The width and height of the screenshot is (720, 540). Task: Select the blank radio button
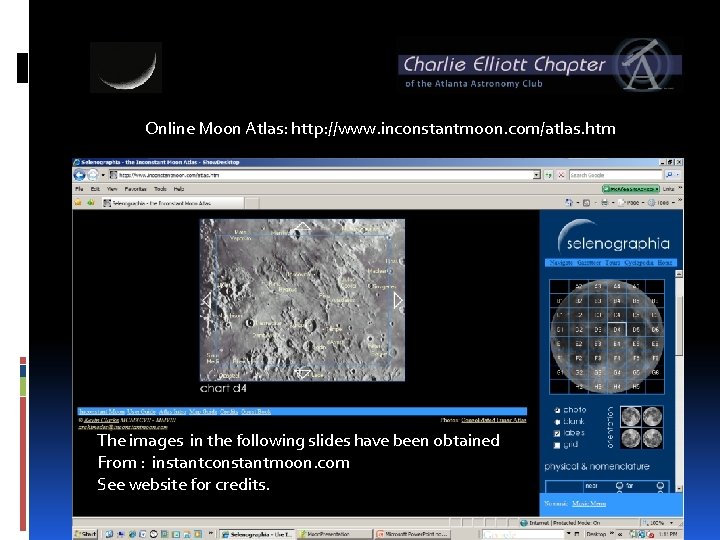pyautogui.click(x=557, y=422)
